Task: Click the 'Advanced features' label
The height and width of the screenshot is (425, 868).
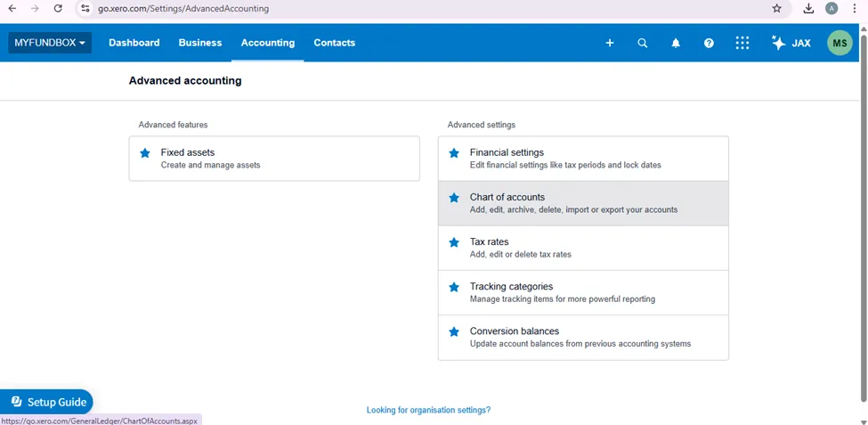Action: tap(173, 125)
